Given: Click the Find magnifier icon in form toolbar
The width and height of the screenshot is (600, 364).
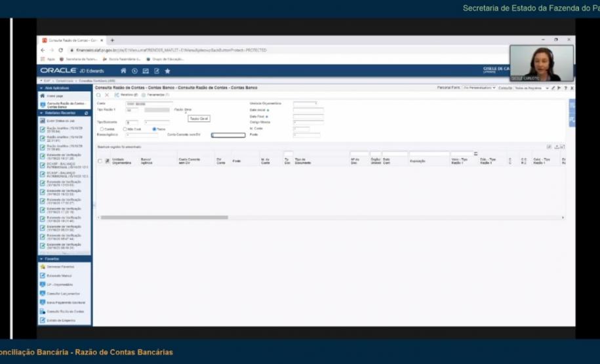Looking at the screenshot, I should point(99,95).
